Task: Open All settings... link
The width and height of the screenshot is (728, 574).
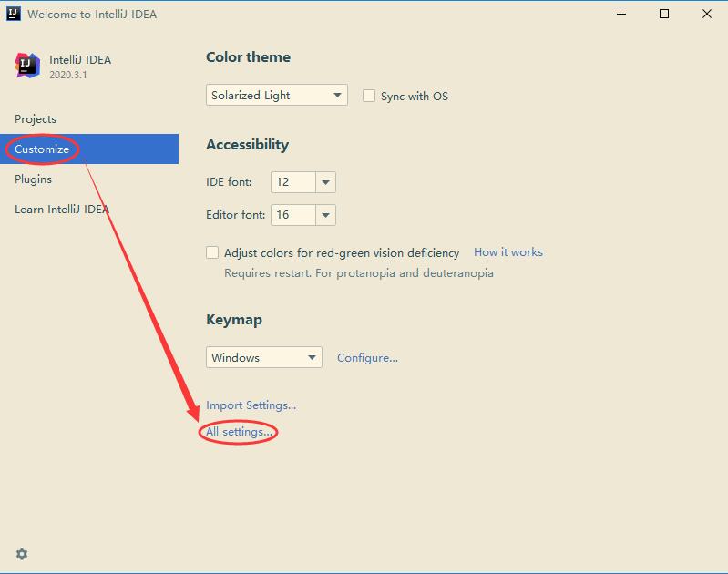Action: click(239, 432)
